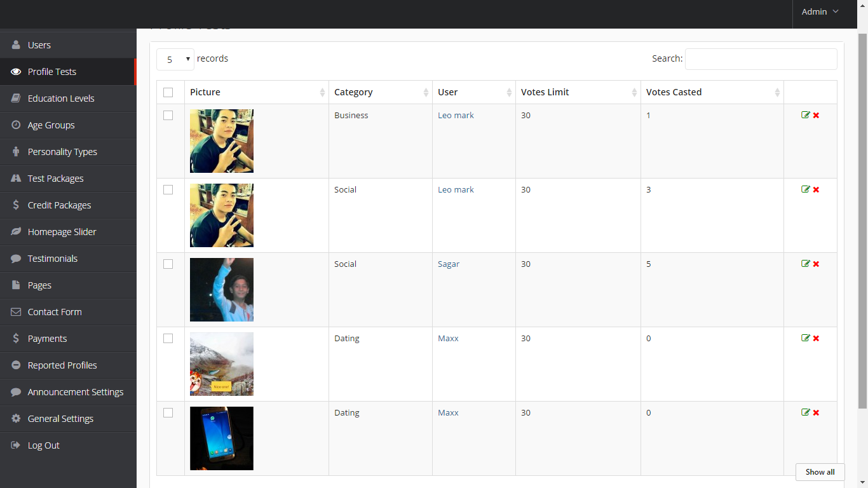
Task: Open the Testimonials menu item
Action: (x=68, y=259)
